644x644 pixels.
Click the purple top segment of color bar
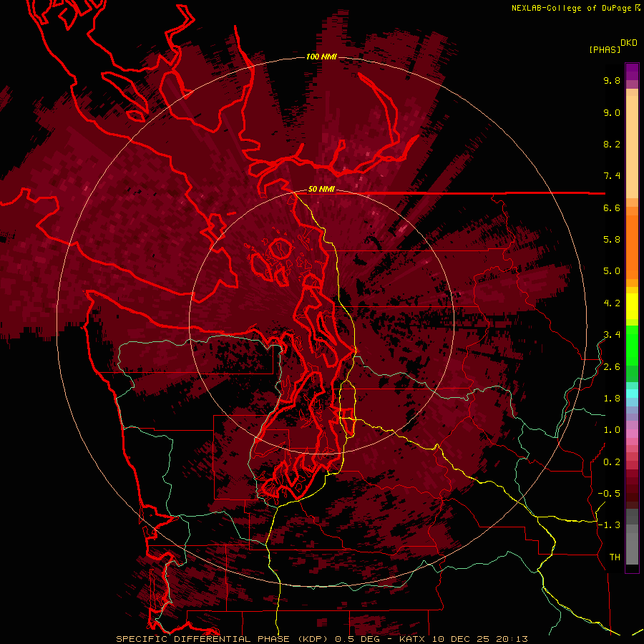click(632, 72)
